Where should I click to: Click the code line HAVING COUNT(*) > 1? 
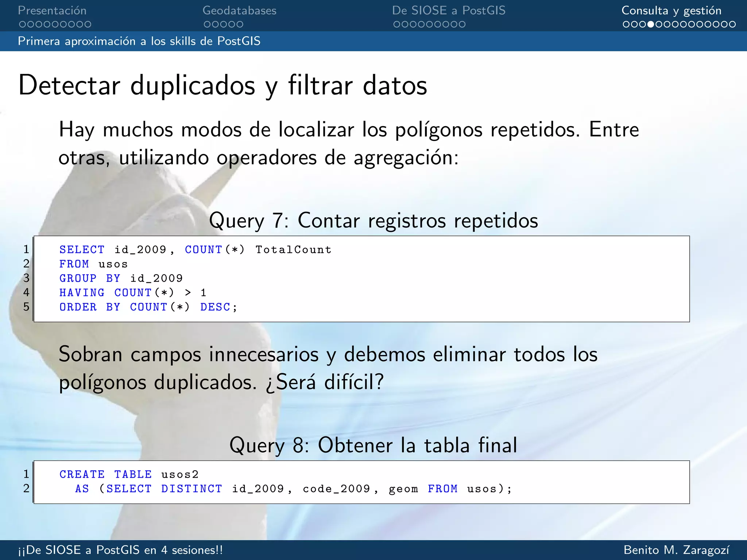point(133,292)
